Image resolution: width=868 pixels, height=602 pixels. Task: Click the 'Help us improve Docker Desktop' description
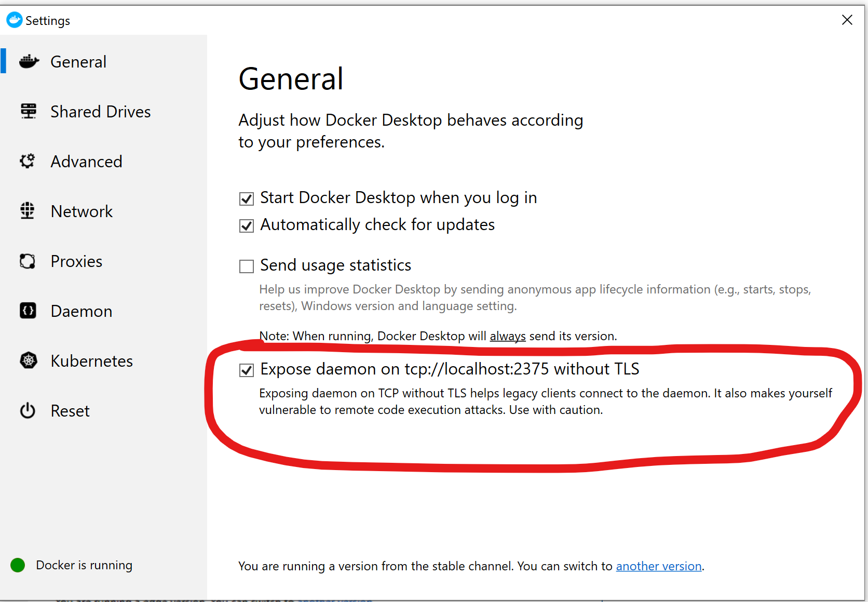pos(535,298)
